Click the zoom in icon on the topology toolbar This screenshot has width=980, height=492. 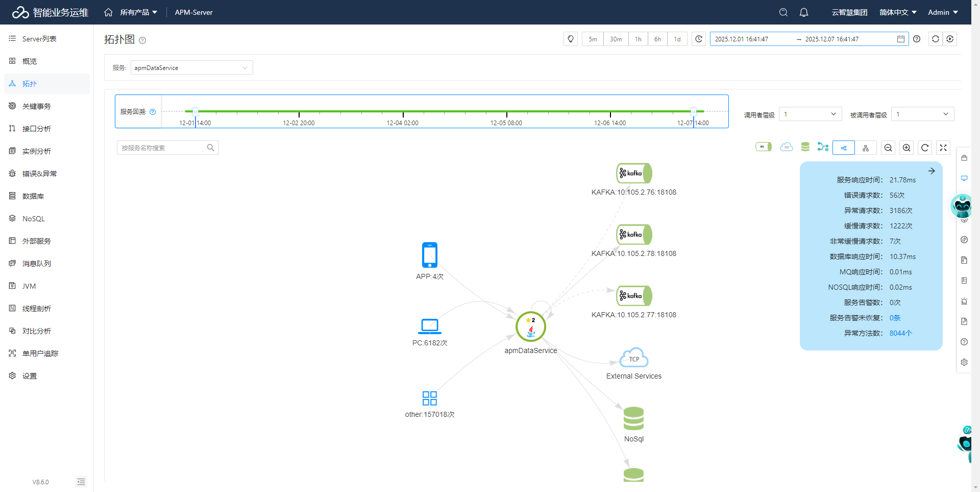(906, 148)
